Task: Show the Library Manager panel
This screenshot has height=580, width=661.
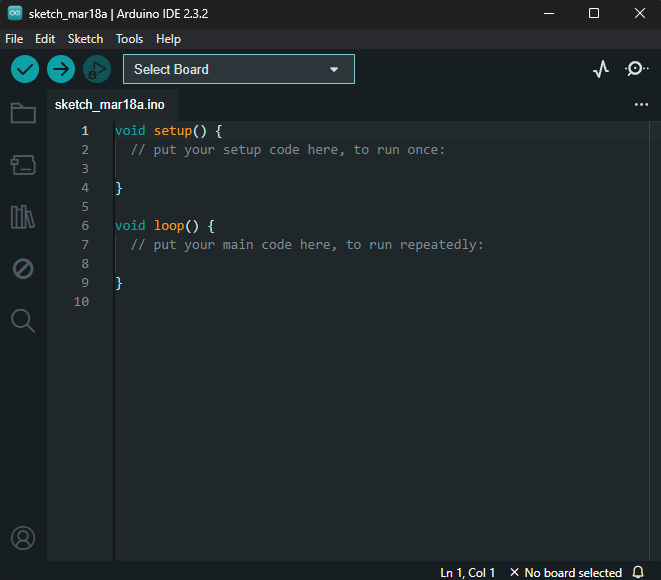Action: [23, 217]
